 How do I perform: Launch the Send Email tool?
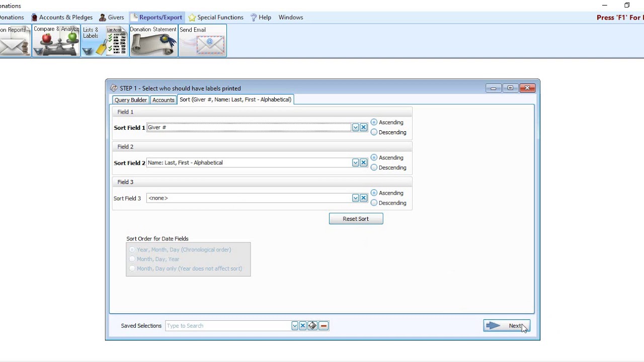click(x=202, y=40)
